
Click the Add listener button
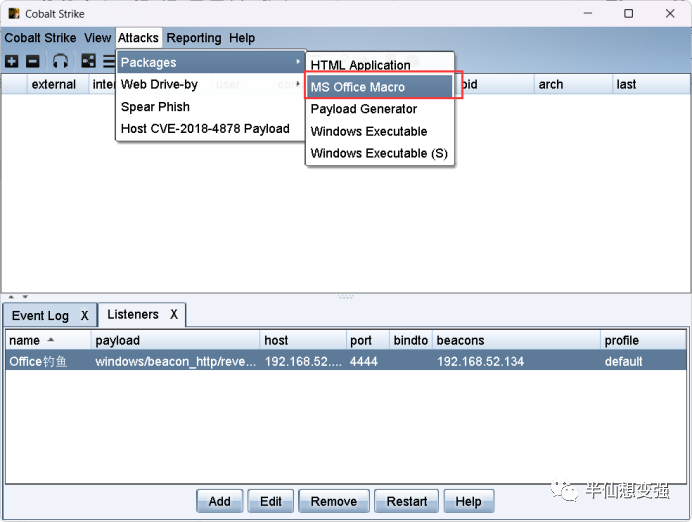pyautogui.click(x=220, y=501)
